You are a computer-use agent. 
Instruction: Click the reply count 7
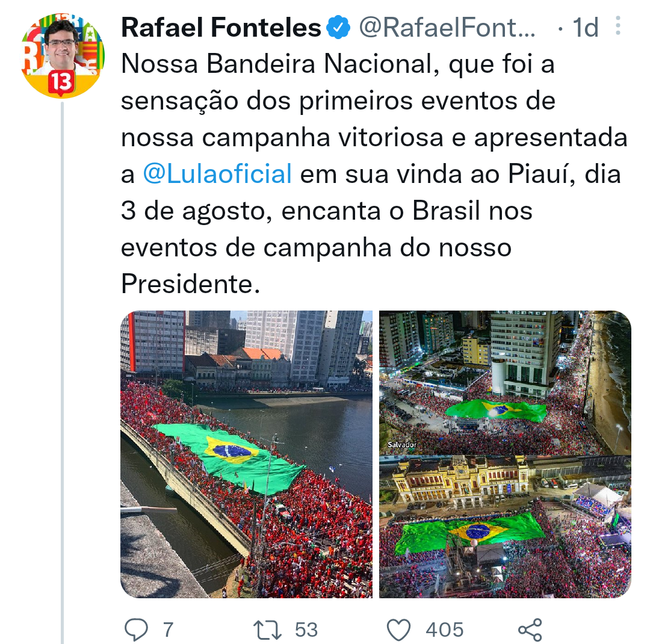pos(168,630)
